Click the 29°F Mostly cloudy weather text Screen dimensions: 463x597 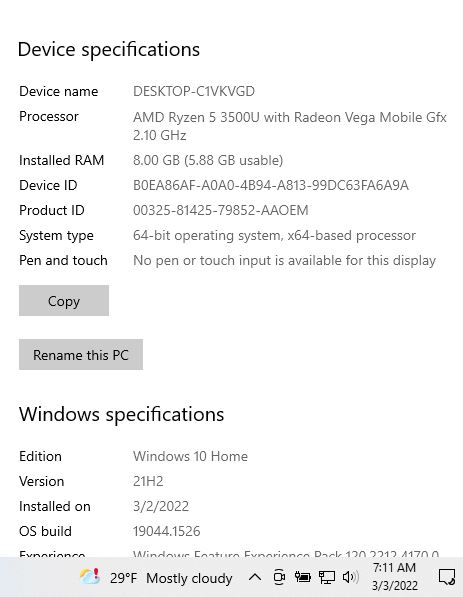click(171, 578)
